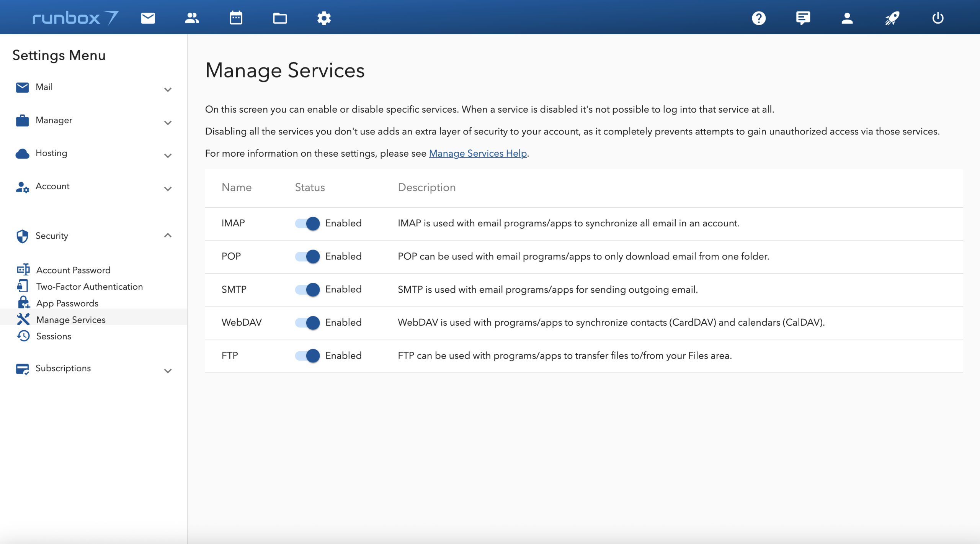
Task: Expand the Hosting menu chevron
Action: 167,156
